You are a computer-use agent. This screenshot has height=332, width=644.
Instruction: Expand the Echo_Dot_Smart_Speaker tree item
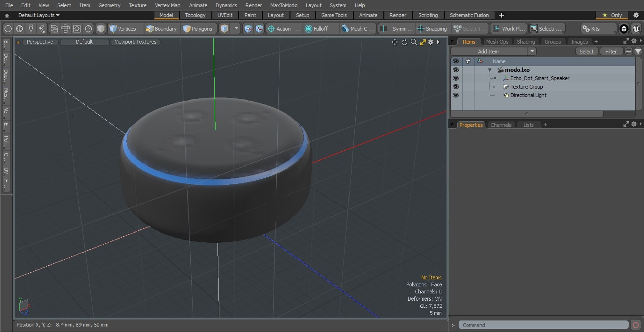[495, 78]
